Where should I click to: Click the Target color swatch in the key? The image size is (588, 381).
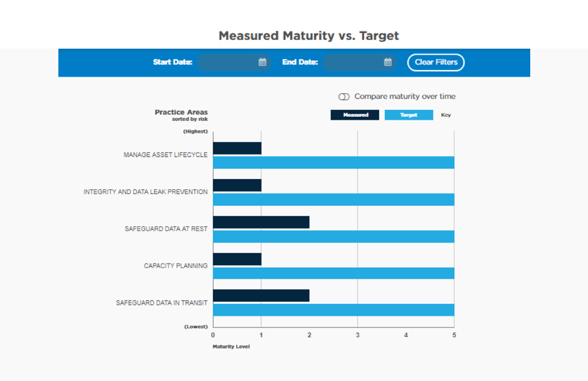click(409, 115)
